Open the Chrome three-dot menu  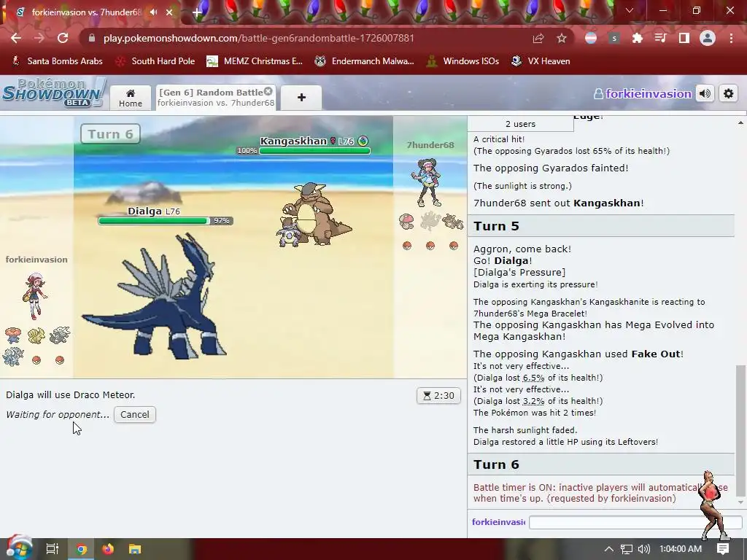(731, 38)
